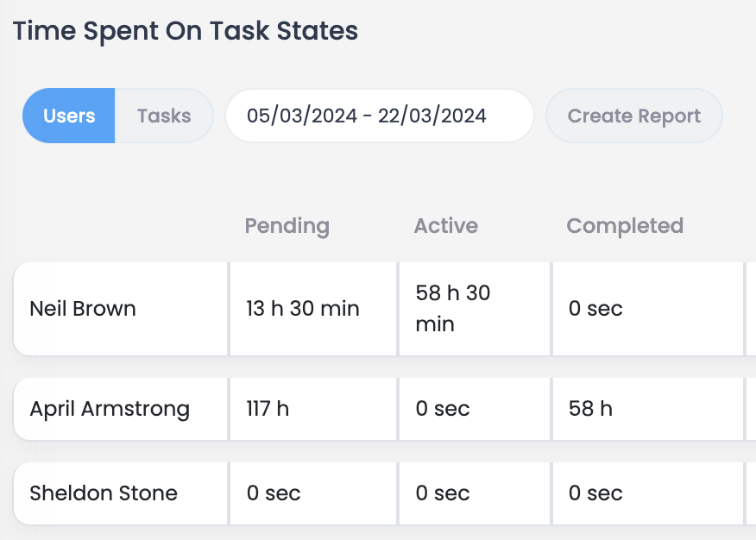Click Sheldon Stone's Pending 0 sec cell

tap(274, 493)
